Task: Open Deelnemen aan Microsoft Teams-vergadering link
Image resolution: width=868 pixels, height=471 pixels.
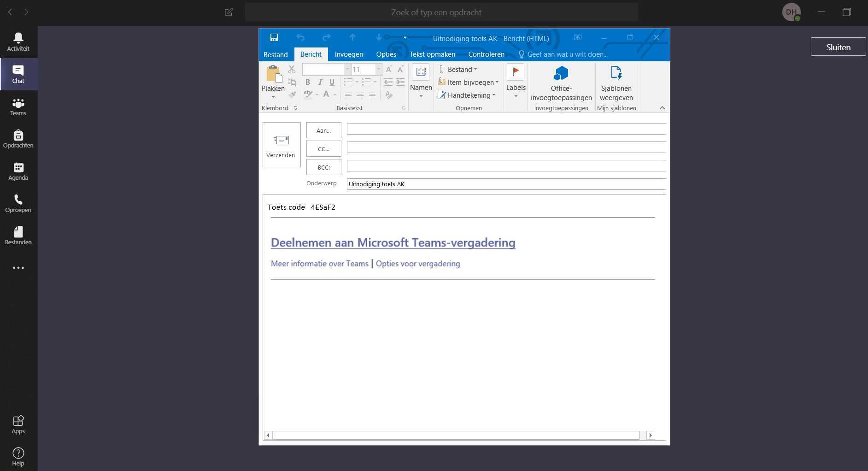Action: click(x=393, y=243)
